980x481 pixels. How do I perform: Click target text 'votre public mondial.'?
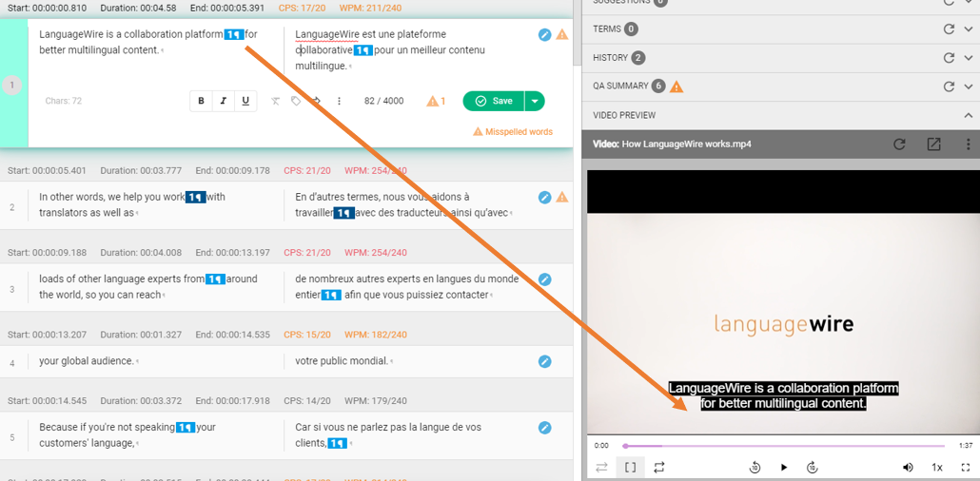tap(342, 361)
